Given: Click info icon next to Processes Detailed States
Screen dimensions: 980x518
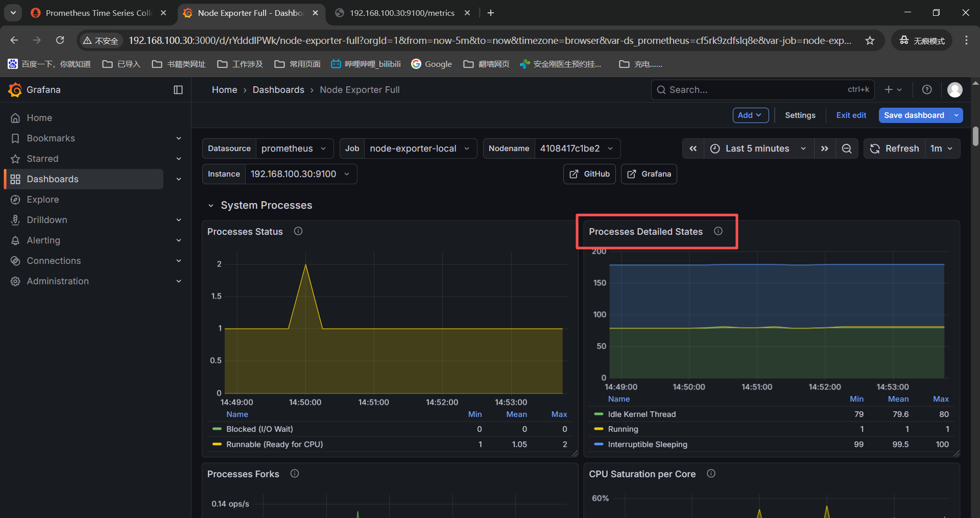Looking at the screenshot, I should [718, 231].
